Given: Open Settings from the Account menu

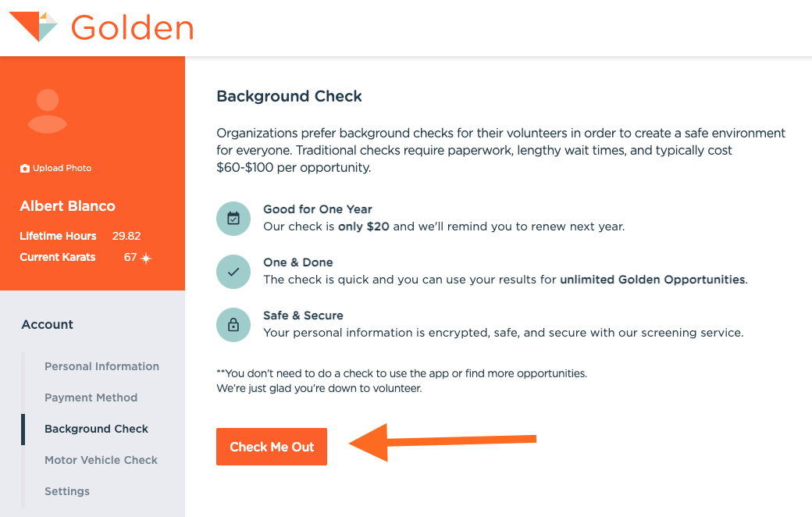Looking at the screenshot, I should [x=67, y=491].
